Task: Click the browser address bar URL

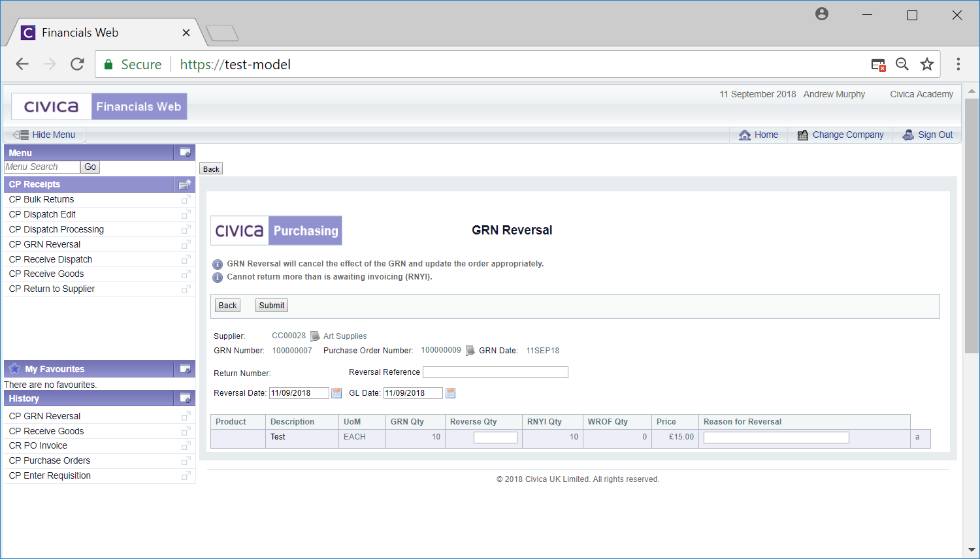Action: point(235,64)
